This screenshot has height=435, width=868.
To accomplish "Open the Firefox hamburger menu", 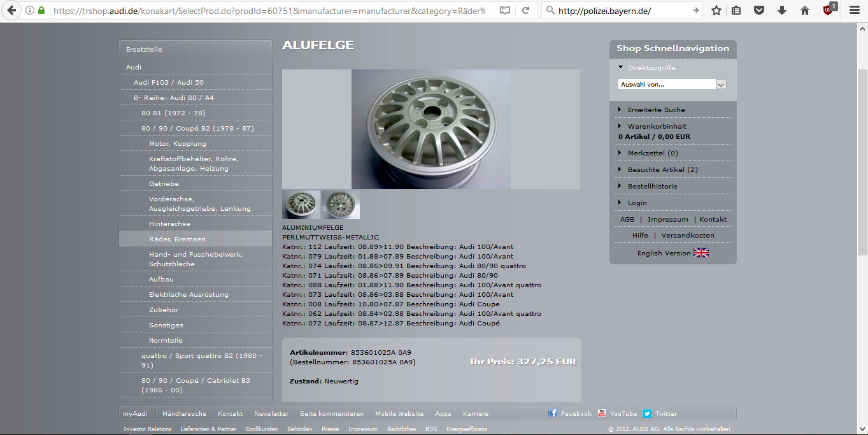I will pos(855,11).
